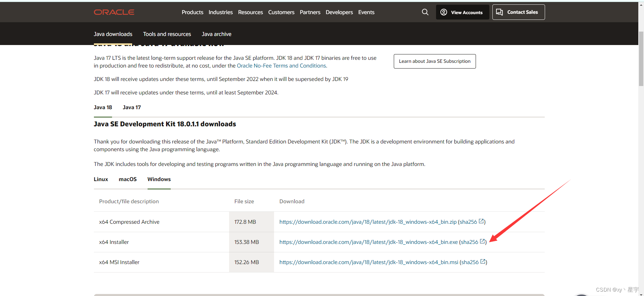Click the page vertical scrollbar thumb
644x296 pixels.
coord(641,59)
